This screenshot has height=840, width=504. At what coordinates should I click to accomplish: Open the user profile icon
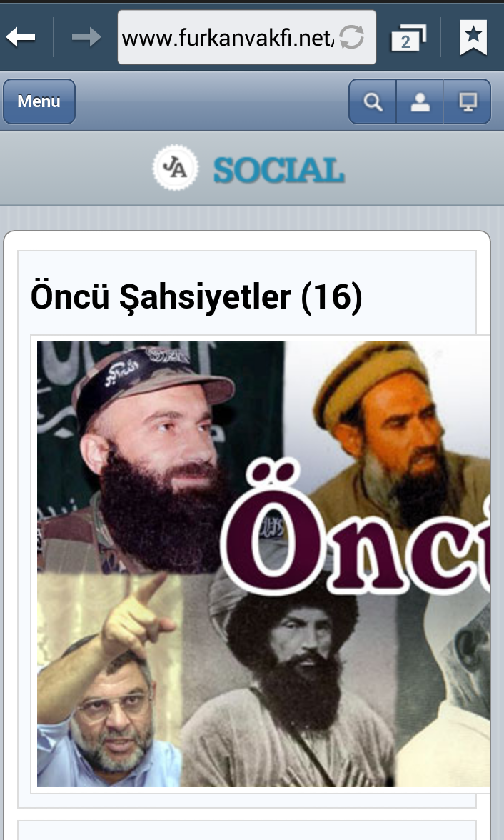420,101
